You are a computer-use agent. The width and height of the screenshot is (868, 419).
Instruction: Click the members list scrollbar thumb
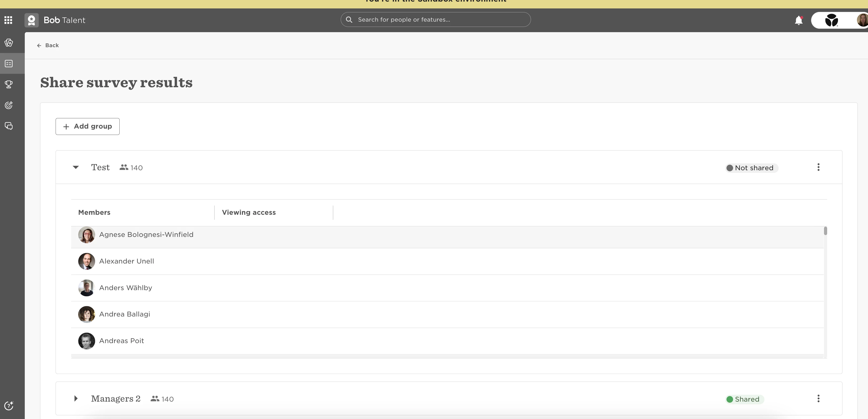pyautogui.click(x=826, y=231)
